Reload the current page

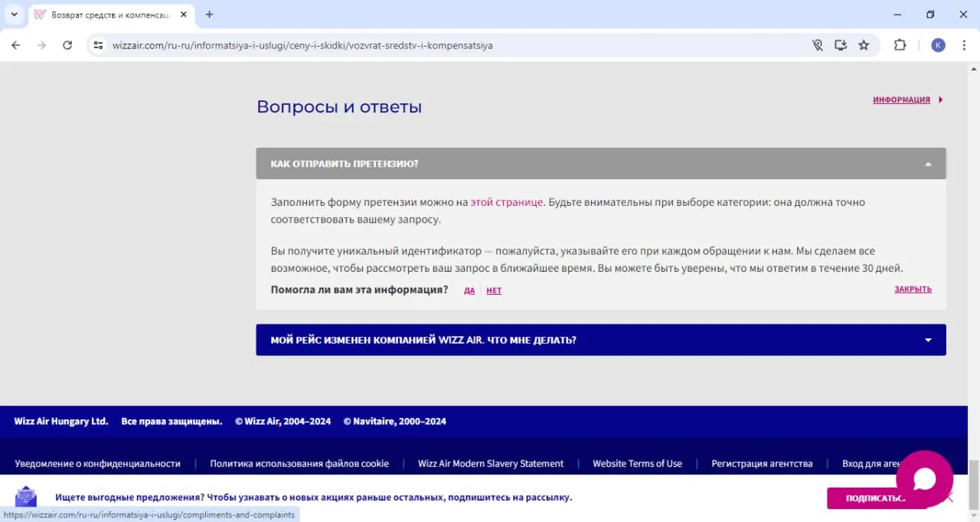click(x=67, y=45)
